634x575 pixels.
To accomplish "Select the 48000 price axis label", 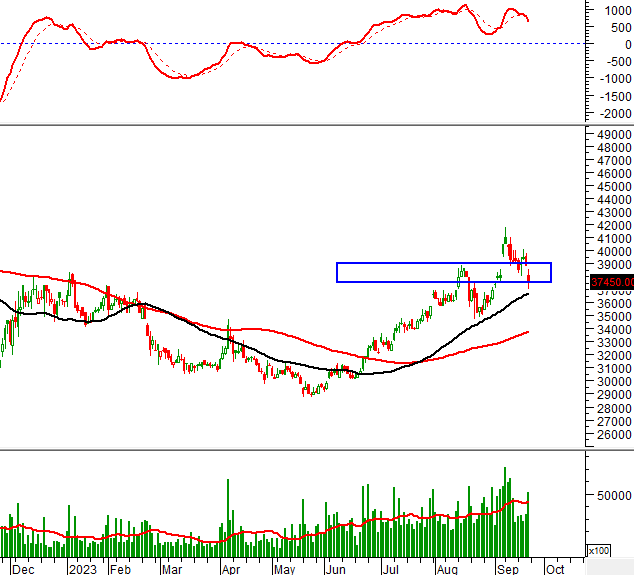I will click(x=614, y=148).
